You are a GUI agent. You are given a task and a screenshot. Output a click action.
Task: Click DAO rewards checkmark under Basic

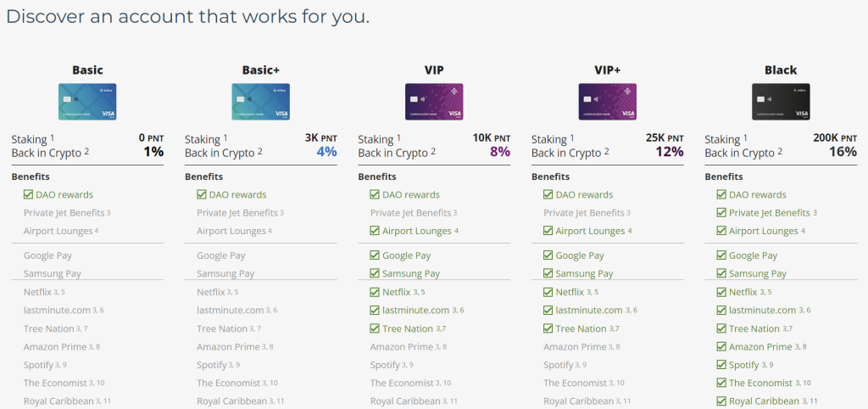coord(29,194)
